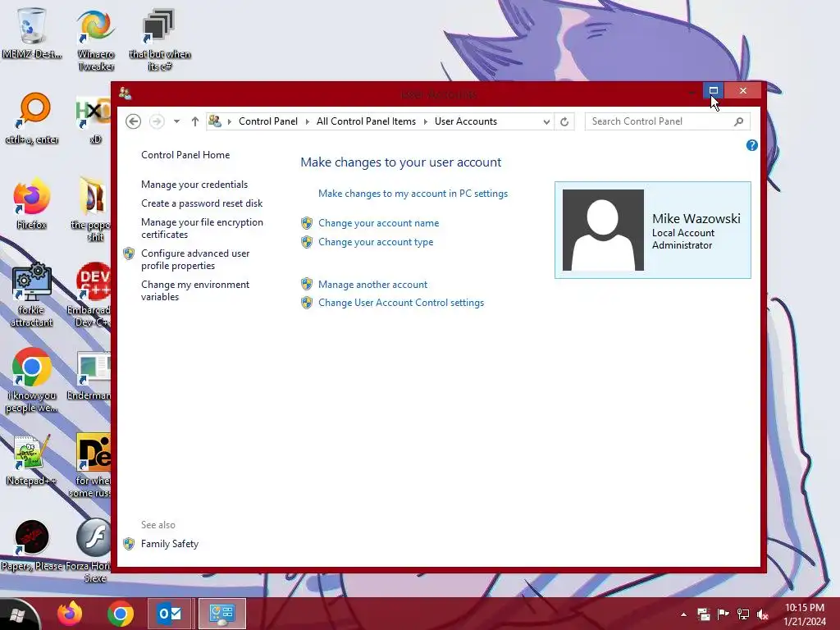Click the shield icon beside Manage another account
The image size is (840, 630).
(x=307, y=285)
